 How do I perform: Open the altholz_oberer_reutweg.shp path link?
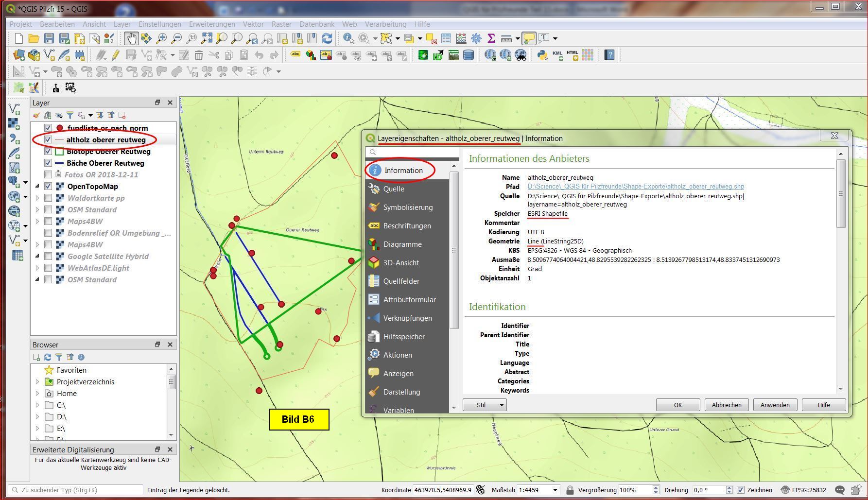[x=635, y=187]
